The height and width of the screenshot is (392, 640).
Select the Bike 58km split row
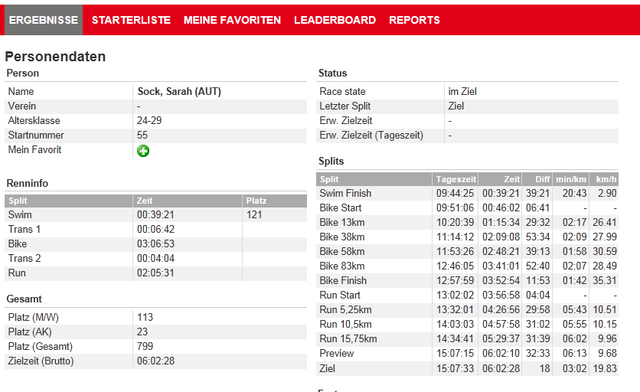click(x=467, y=252)
